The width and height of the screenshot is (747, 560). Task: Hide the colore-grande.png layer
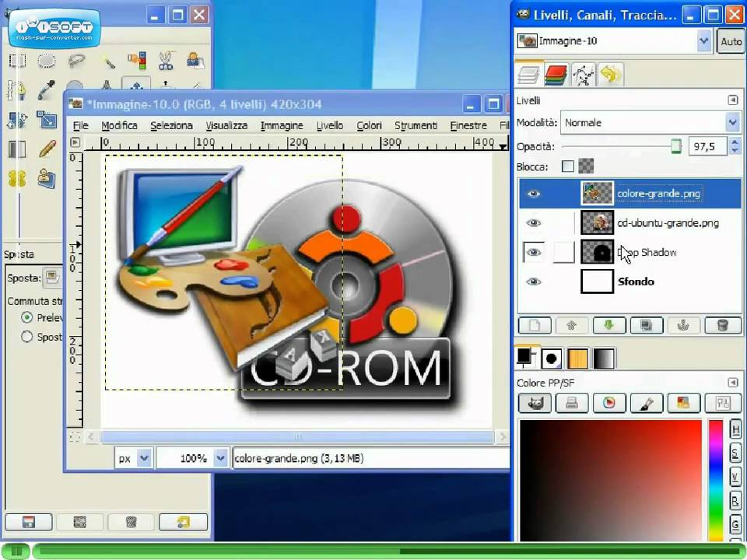(x=534, y=194)
